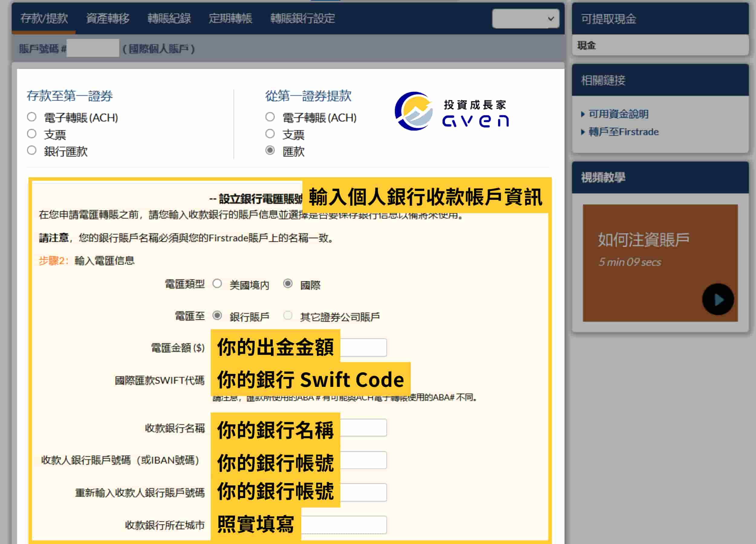Expand the account selector dropdown in header
The height and width of the screenshot is (544, 756).
(x=525, y=19)
